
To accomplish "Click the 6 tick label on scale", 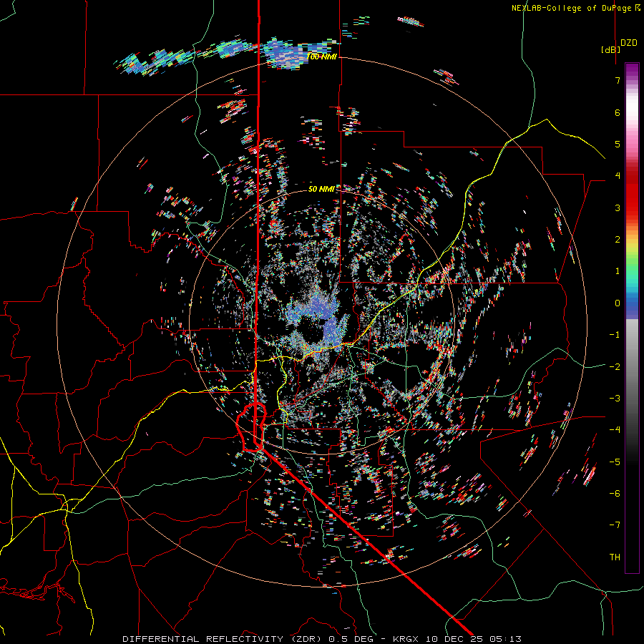I will tap(618, 112).
